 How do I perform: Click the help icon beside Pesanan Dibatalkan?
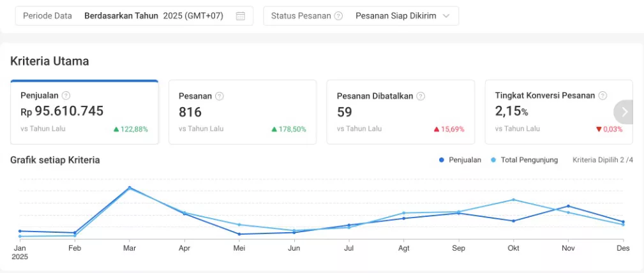pos(421,96)
